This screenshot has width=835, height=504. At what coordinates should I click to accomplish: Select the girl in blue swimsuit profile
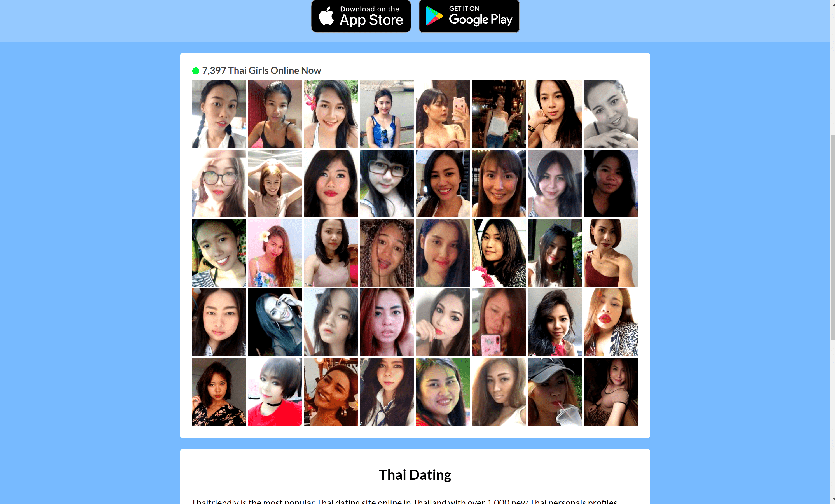click(387, 113)
